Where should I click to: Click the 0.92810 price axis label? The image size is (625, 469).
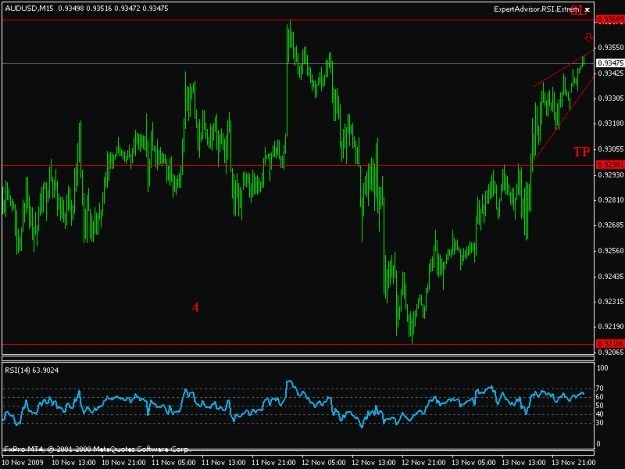(611, 200)
